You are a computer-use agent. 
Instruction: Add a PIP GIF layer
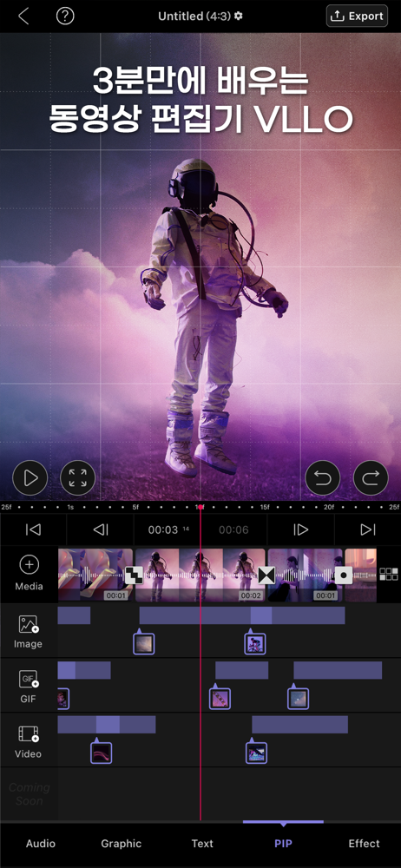click(x=29, y=686)
